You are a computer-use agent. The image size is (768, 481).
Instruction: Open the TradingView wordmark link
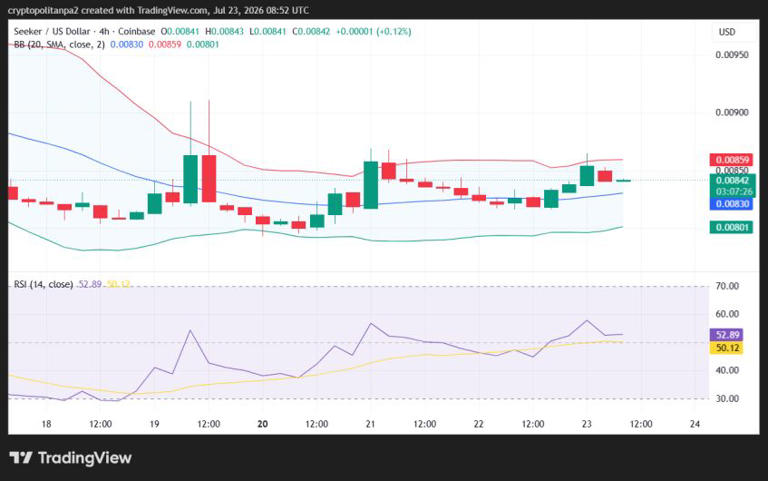coord(85,458)
